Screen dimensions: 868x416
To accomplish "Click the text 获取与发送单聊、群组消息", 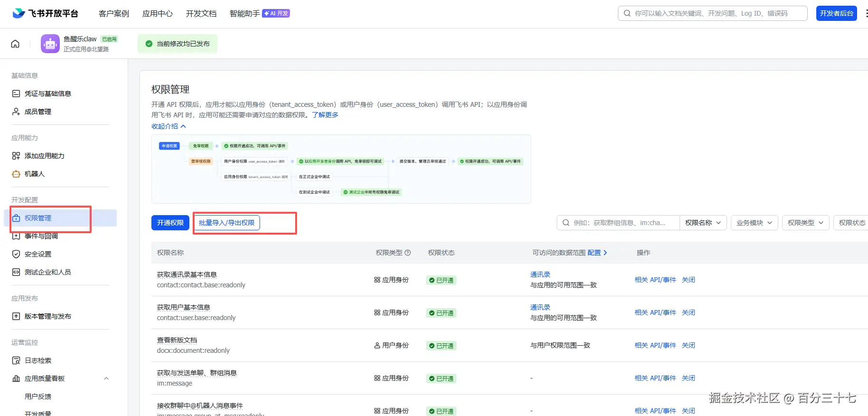I will click(197, 373).
